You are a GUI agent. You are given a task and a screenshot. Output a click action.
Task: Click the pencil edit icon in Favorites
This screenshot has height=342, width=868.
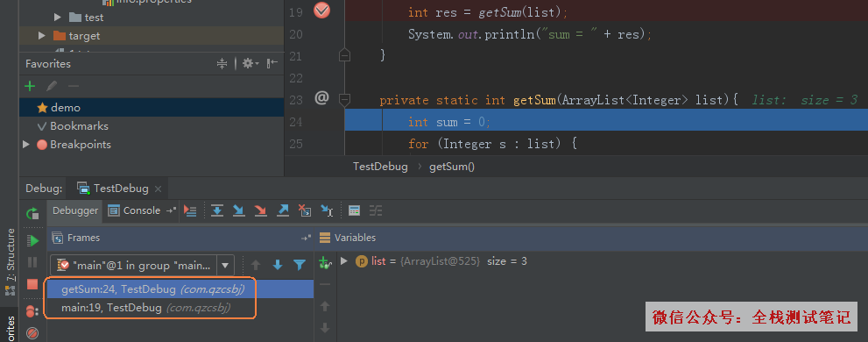point(52,86)
